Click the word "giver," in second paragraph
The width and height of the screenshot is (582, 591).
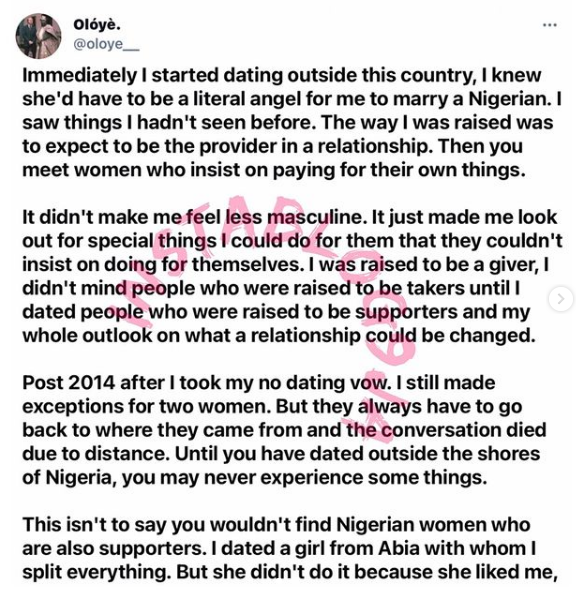513,265
